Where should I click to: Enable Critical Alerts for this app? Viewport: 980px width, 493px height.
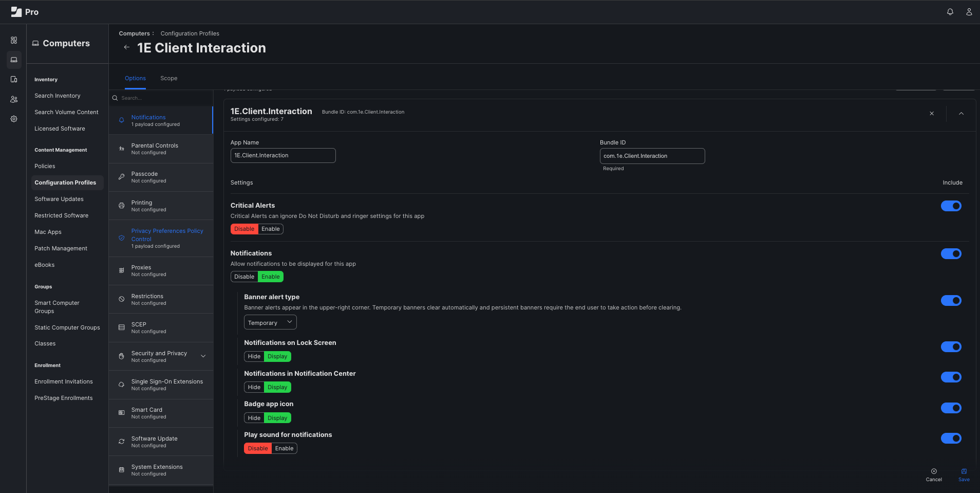coord(271,229)
